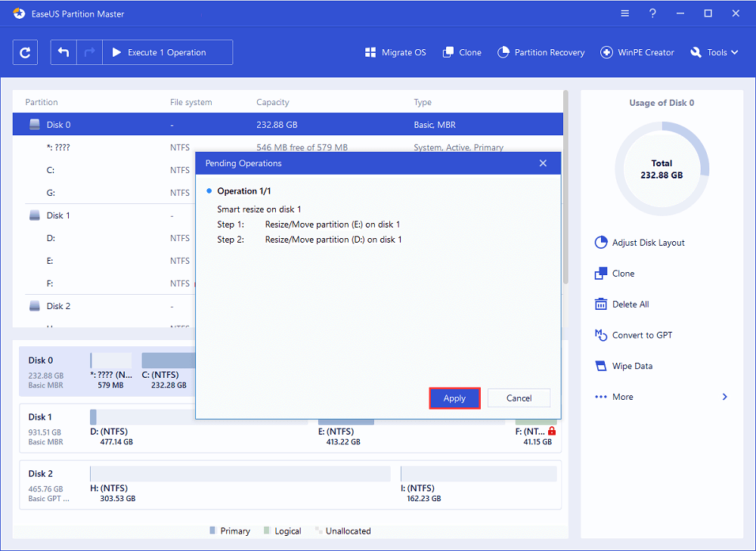Select Disk 0 row in list

[288, 125]
